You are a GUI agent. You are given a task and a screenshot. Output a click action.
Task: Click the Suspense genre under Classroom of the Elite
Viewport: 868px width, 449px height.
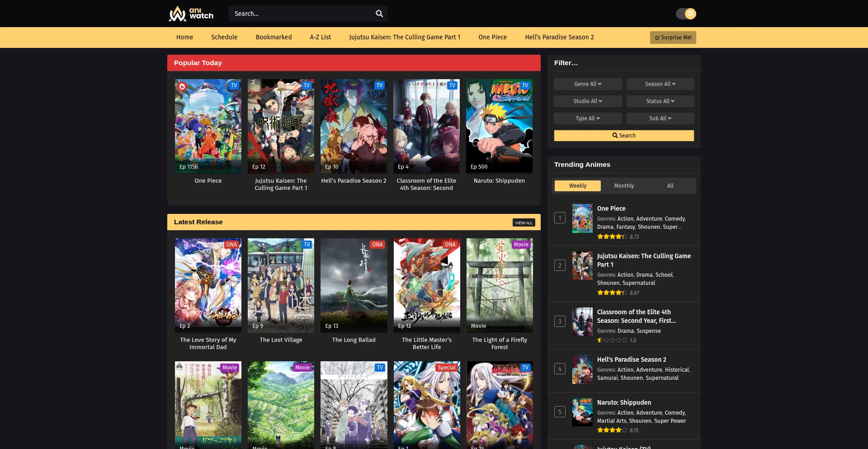(648, 331)
